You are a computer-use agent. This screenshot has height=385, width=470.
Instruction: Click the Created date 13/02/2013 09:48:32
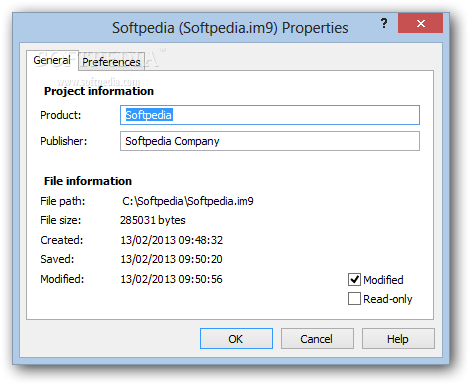click(x=172, y=240)
